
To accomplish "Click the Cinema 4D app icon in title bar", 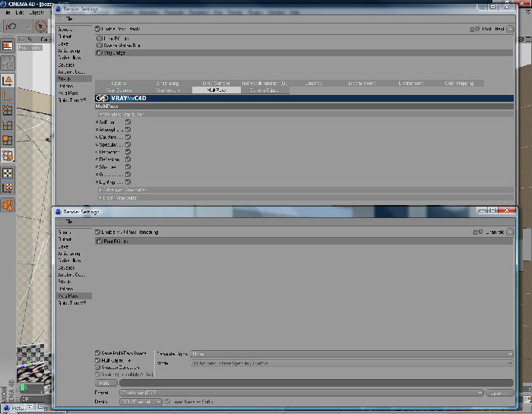I will point(3,4).
